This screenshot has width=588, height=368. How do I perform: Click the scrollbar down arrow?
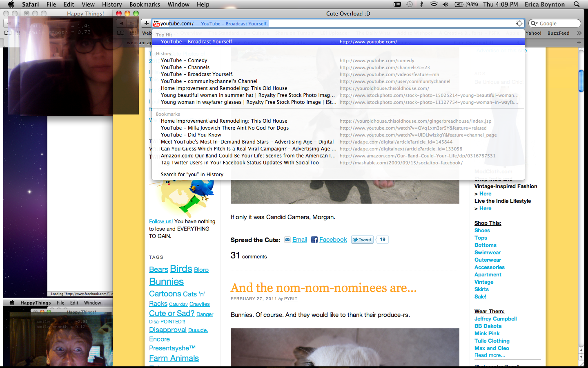[x=581, y=357]
